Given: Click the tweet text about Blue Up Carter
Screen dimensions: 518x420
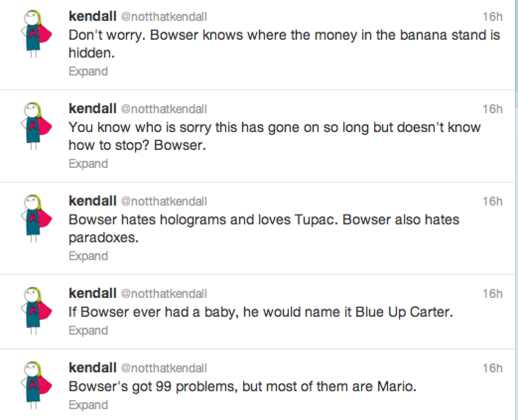Looking at the screenshot, I should 260,312.
